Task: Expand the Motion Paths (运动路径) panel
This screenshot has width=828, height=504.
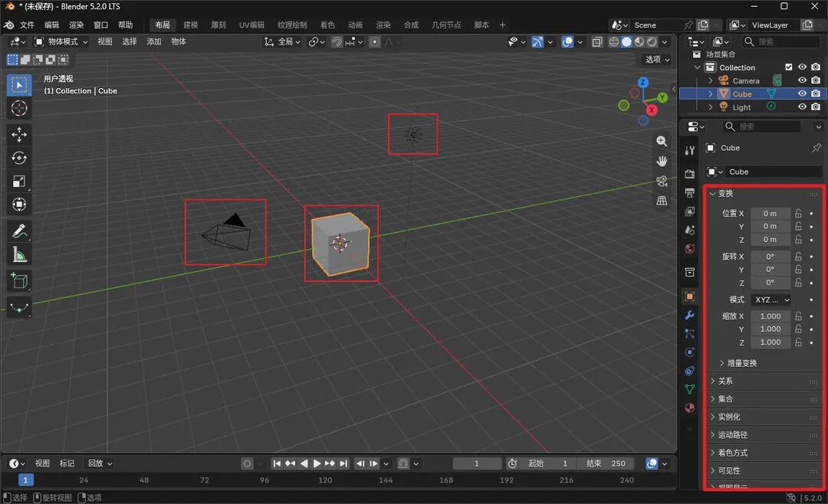Action: click(x=729, y=435)
